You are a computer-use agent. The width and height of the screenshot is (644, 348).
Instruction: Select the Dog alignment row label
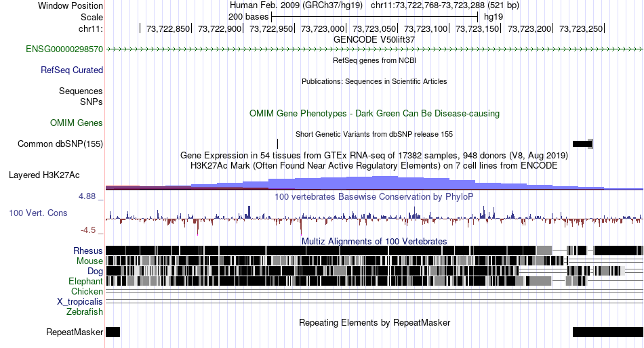pyautogui.click(x=95, y=271)
